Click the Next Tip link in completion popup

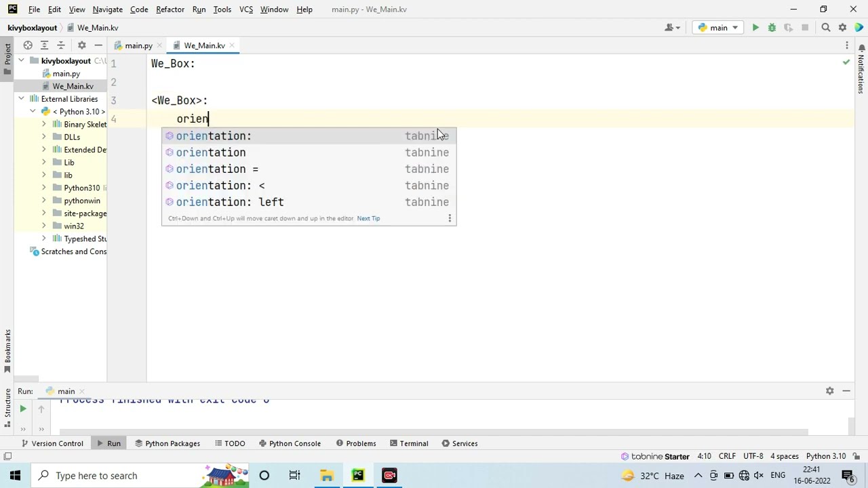(x=368, y=218)
